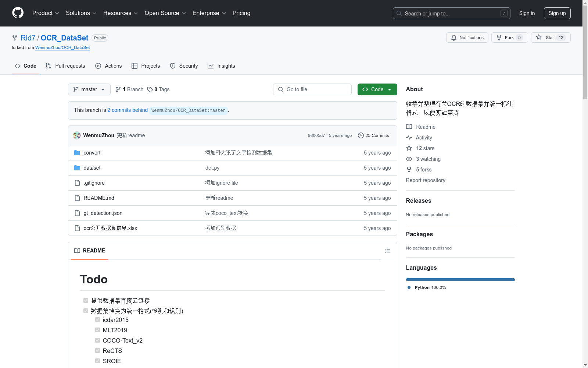
Task: Click the tag icon beside 0 Tags
Action: pyautogui.click(x=150, y=89)
